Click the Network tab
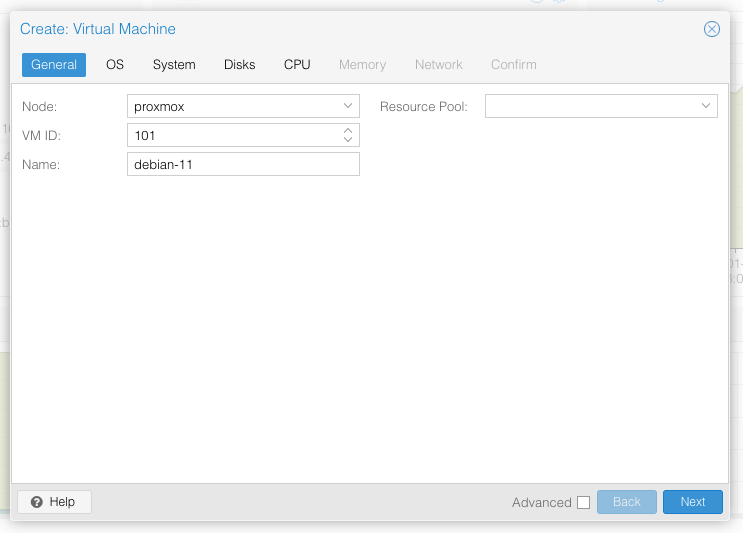The width and height of the screenshot is (743, 533). click(x=439, y=65)
